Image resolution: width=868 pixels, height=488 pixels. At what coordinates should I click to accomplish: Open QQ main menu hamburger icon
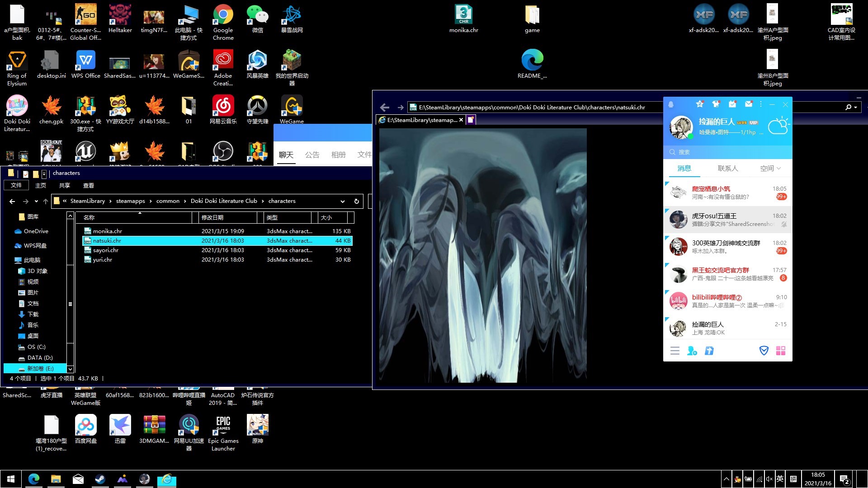point(675,351)
